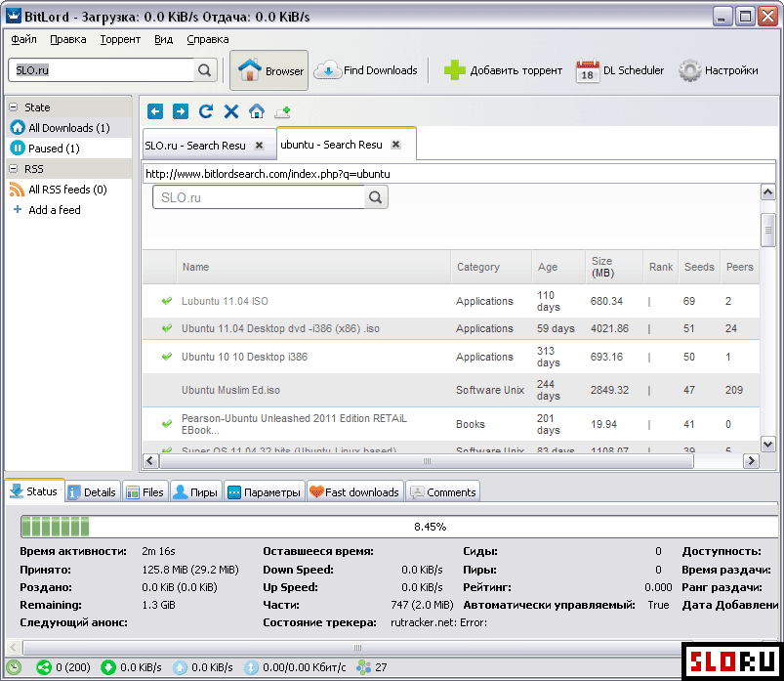The height and width of the screenshot is (681, 784).
Task: Click the DHT nodes count 27
Action: click(x=372, y=667)
